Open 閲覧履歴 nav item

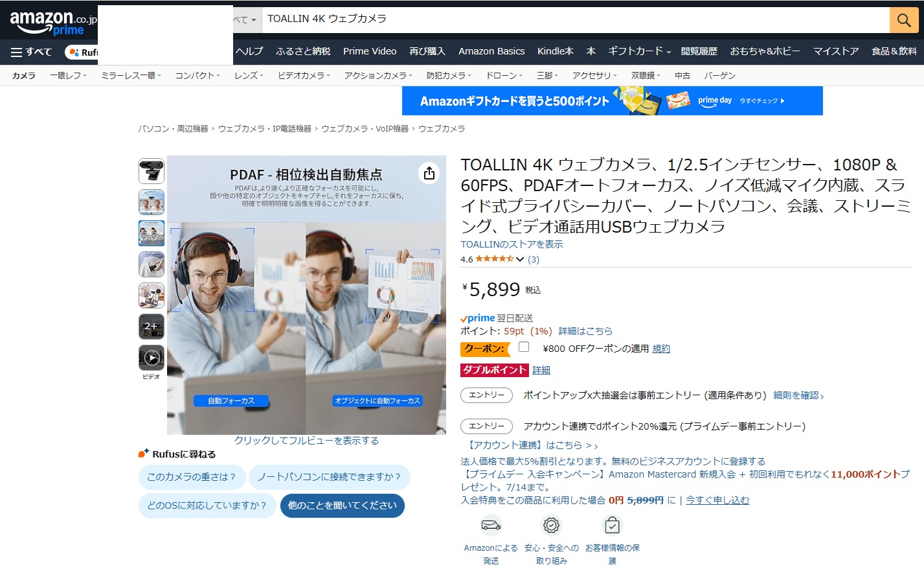(x=699, y=51)
